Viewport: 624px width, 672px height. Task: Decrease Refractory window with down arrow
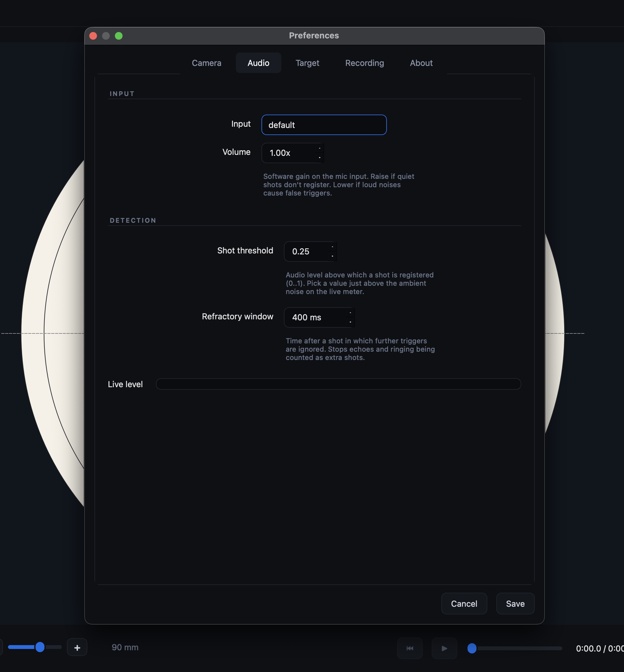tap(350, 322)
